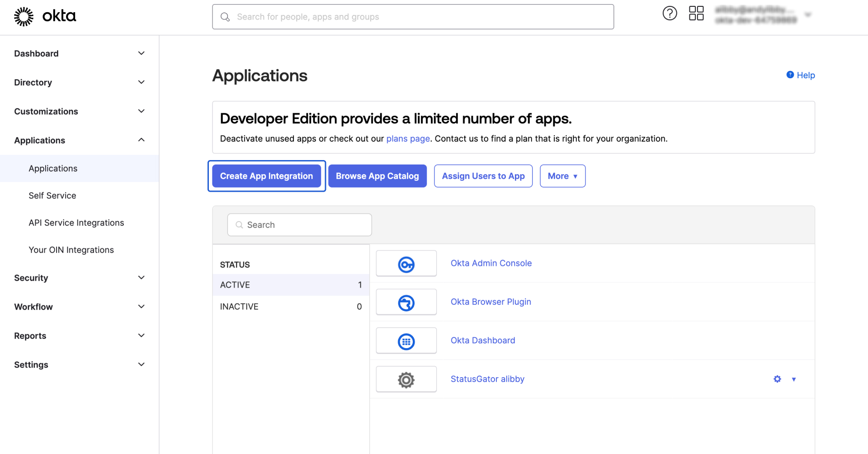Image resolution: width=868 pixels, height=454 pixels.
Task: Click the magnifier in app list search
Action: pyautogui.click(x=239, y=225)
